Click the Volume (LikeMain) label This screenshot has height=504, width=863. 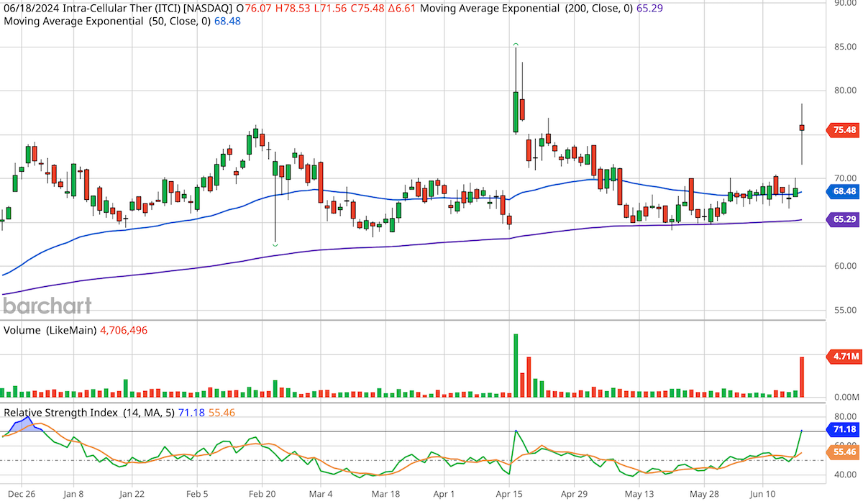pos(50,331)
